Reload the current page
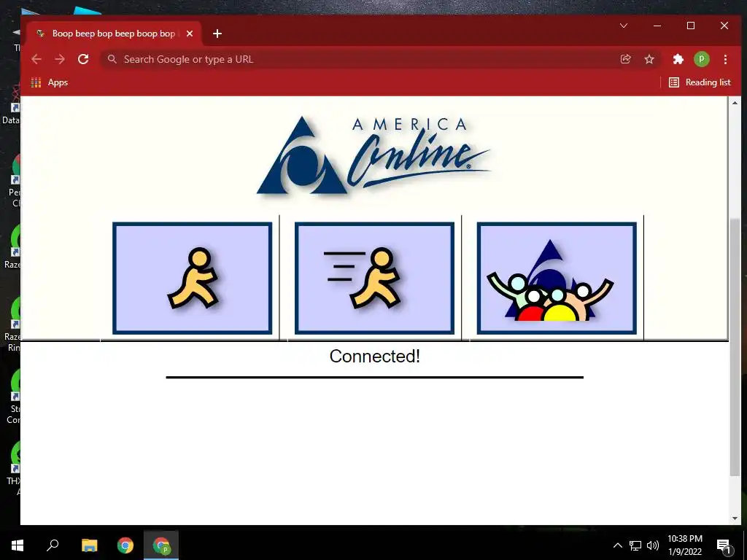The image size is (747, 560). [x=83, y=59]
